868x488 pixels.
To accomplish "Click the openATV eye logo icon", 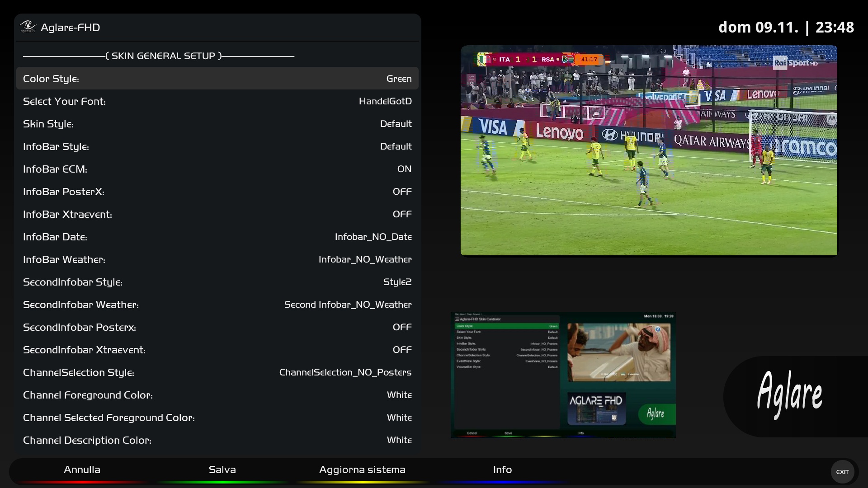I will [x=28, y=27].
